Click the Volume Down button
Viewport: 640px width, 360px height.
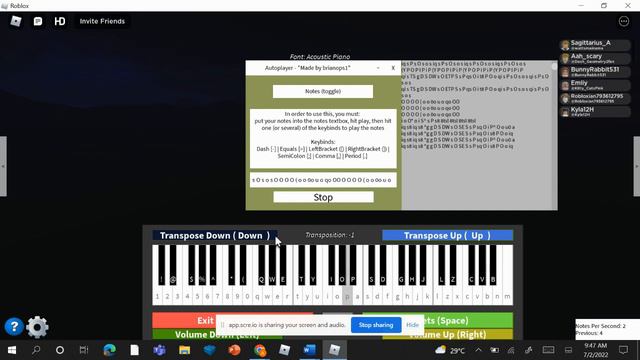[217, 335]
